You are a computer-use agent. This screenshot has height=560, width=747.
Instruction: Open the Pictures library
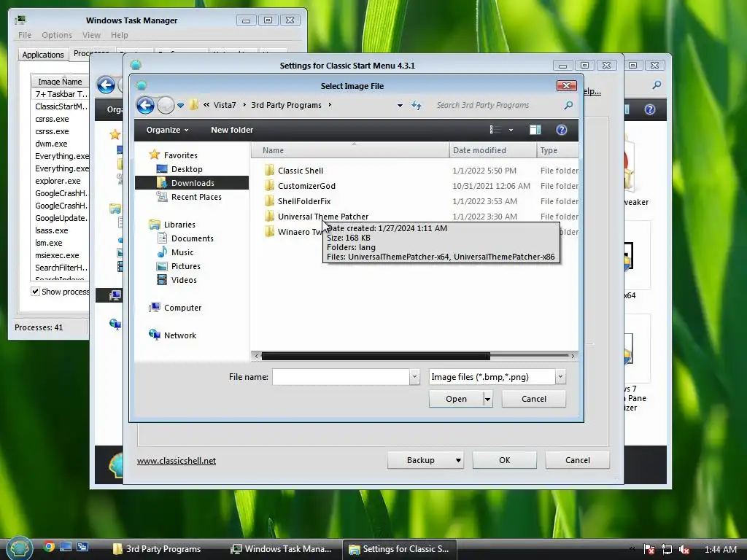tap(185, 266)
